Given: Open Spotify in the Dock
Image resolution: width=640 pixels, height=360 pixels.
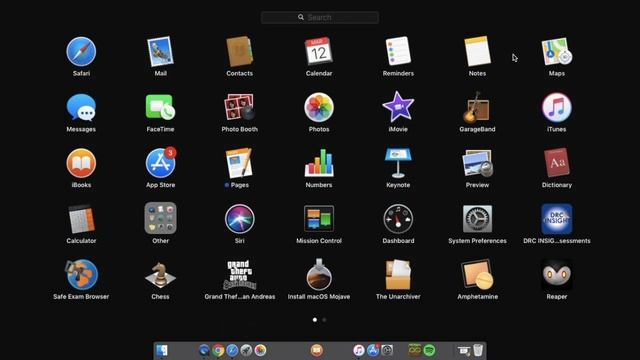Looking at the screenshot, I should click(429, 350).
